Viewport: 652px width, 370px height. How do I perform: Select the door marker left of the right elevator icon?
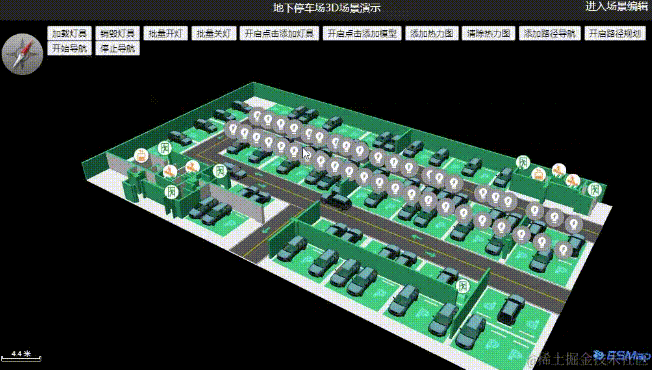tap(523, 162)
